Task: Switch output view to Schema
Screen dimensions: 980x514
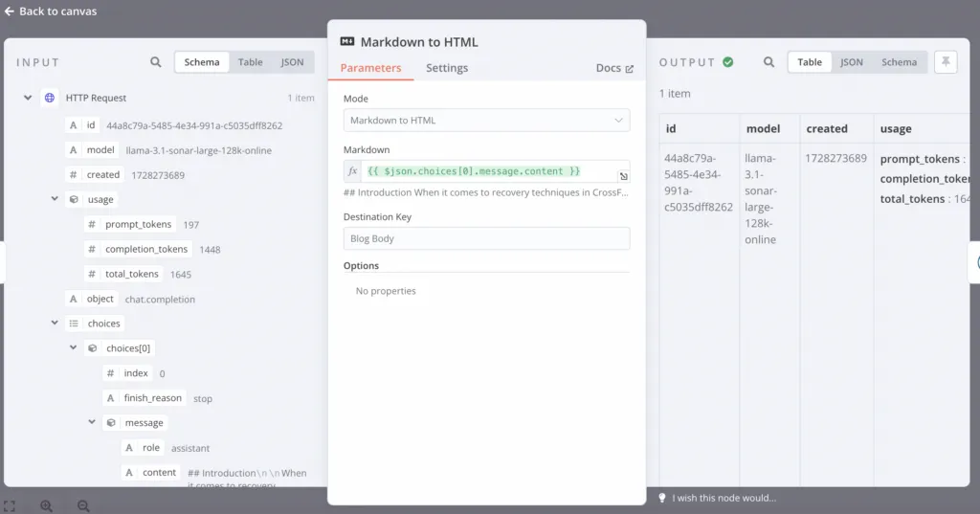Action: pyautogui.click(x=899, y=62)
